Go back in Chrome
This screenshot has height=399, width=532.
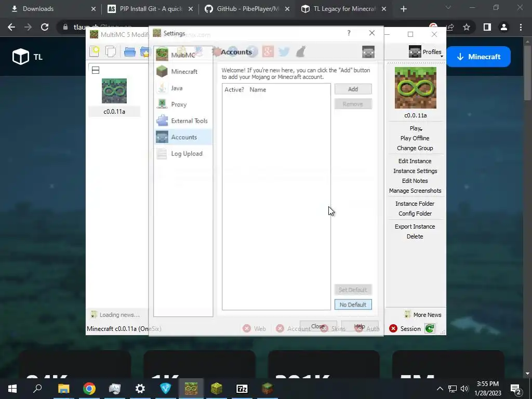coord(11,27)
